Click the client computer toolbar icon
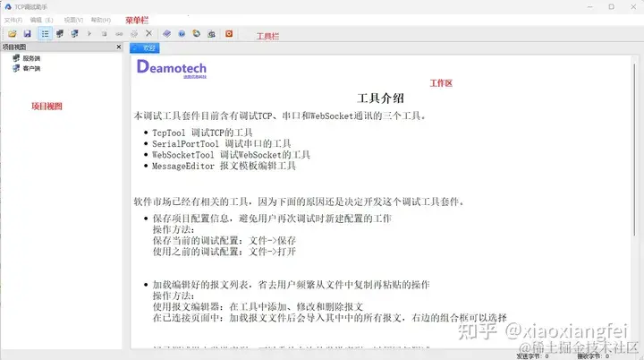This screenshot has width=644, height=360. click(74, 34)
